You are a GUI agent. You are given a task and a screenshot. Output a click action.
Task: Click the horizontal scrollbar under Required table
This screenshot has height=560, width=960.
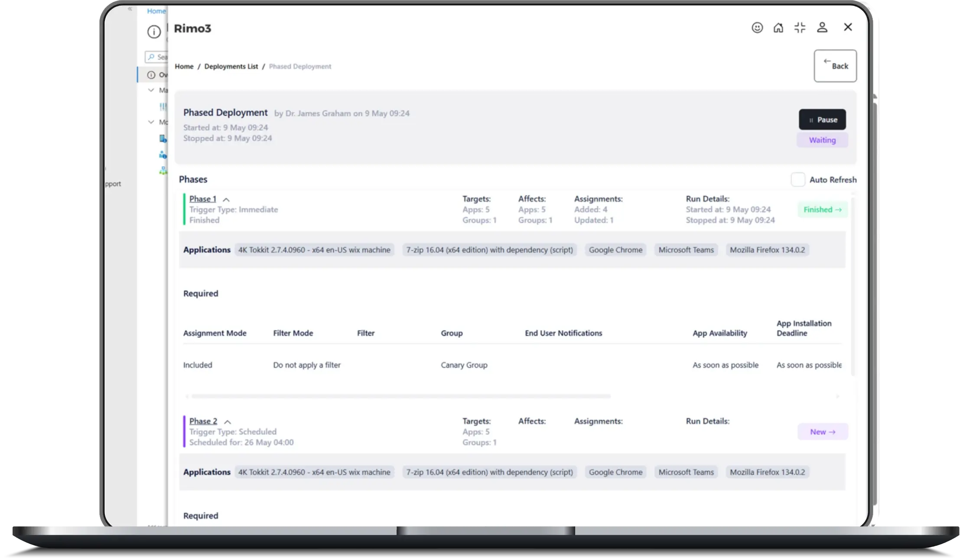401,396
